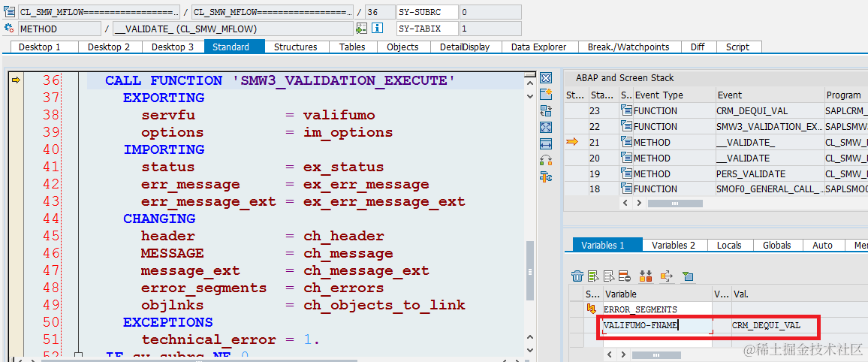Click the SY-SUBRC field

[x=427, y=12]
